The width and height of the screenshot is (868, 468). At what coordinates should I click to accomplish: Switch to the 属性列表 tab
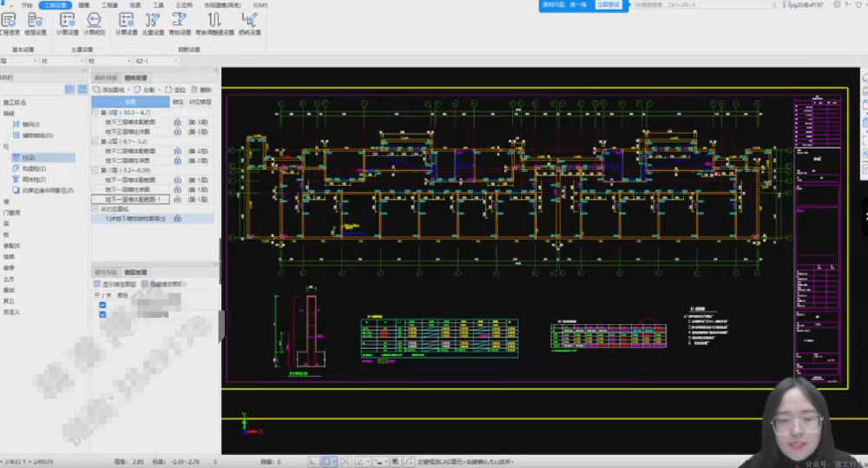point(106,273)
